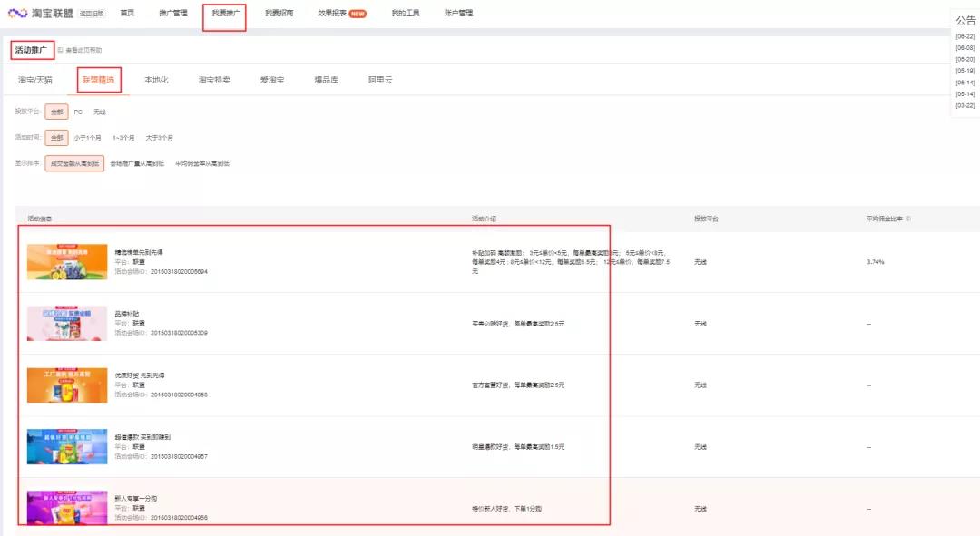This screenshot has width=980, height=536.
Task: Switch to the 本地化 tab
Action: (156, 80)
